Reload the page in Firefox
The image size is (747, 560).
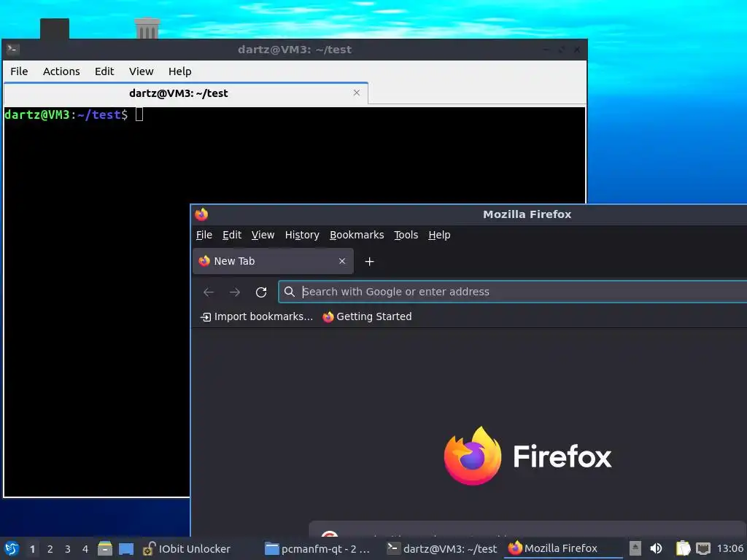[x=261, y=292]
